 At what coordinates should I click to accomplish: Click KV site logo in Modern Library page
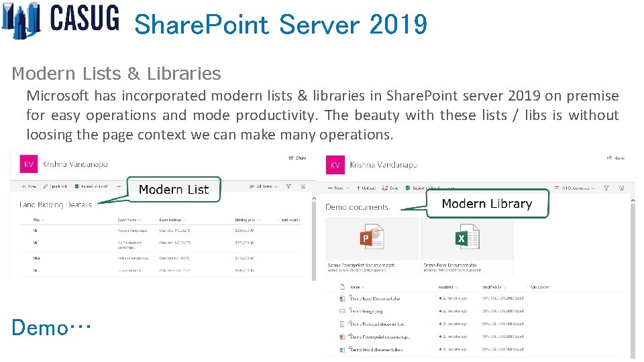(335, 165)
